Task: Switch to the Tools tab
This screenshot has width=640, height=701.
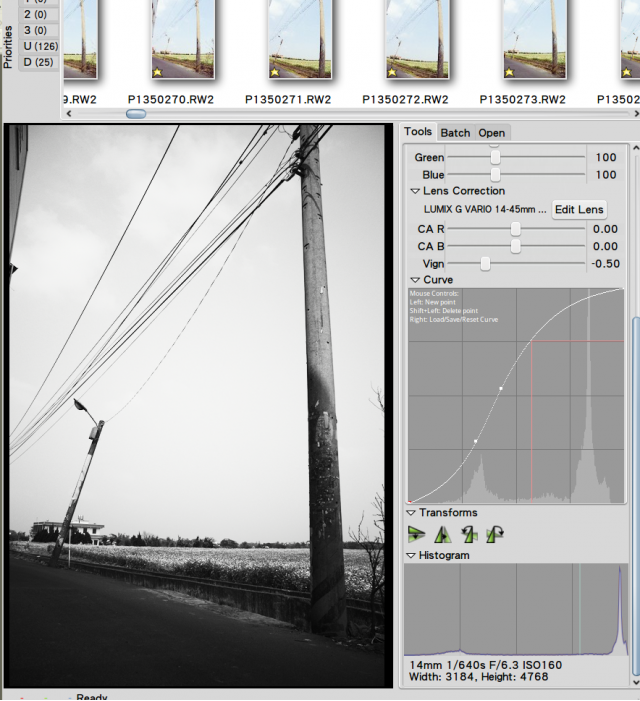Action: (418, 131)
